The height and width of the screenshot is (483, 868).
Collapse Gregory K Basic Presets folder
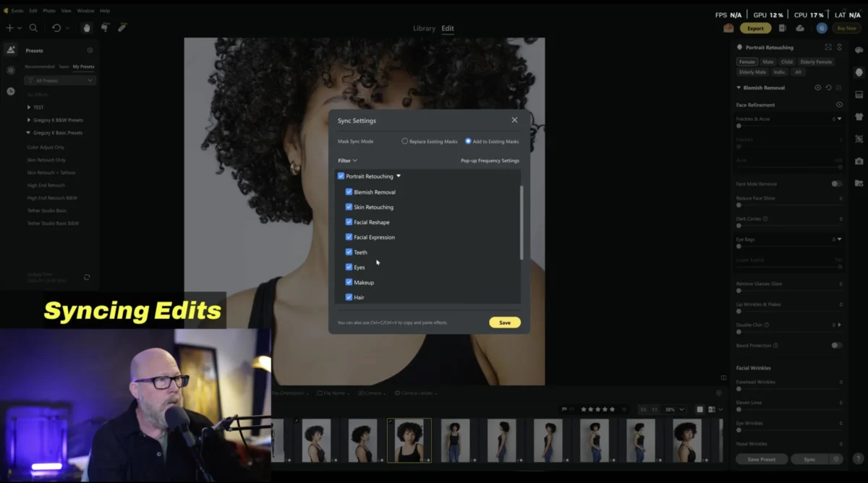pyautogui.click(x=29, y=133)
